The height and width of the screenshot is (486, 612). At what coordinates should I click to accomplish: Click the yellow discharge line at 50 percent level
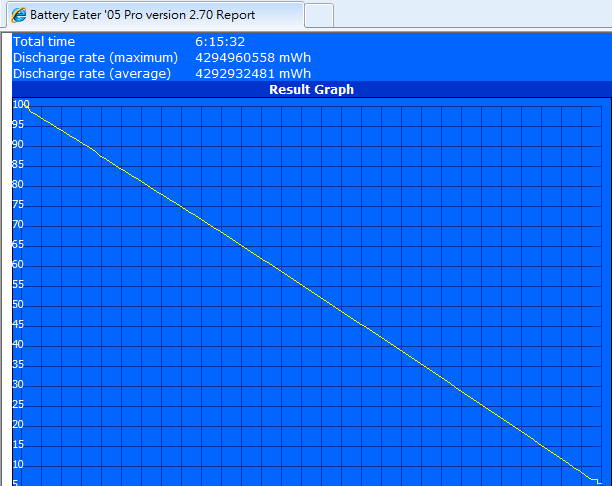click(336, 305)
